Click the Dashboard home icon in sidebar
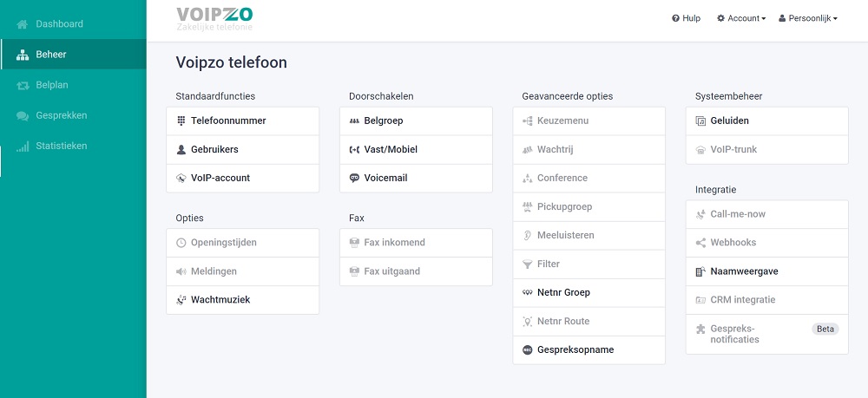Viewport: 868px width, 398px height. tap(23, 24)
